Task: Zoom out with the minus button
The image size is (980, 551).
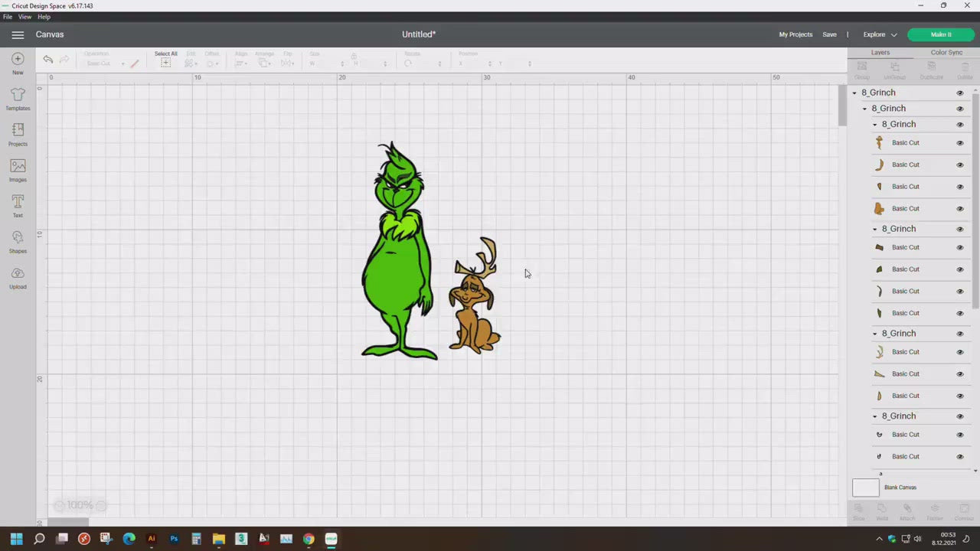Action: 59,505
